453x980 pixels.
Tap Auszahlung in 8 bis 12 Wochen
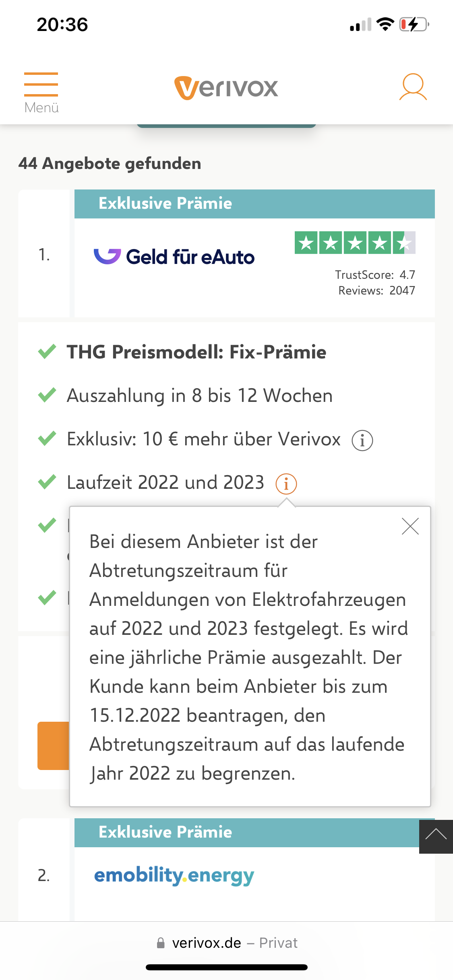[200, 395]
